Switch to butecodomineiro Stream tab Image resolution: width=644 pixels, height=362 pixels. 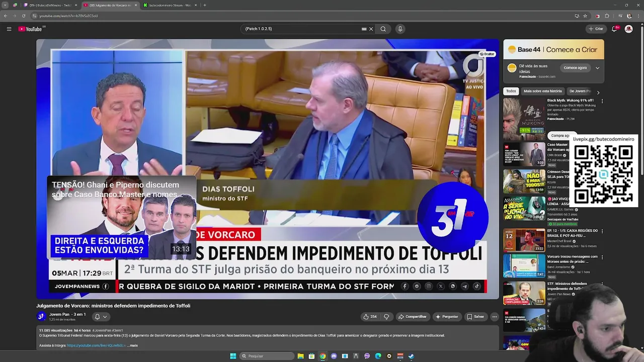click(x=170, y=5)
